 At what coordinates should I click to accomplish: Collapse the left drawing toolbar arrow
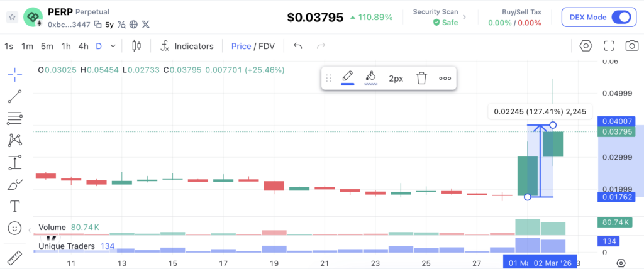pos(30,231)
